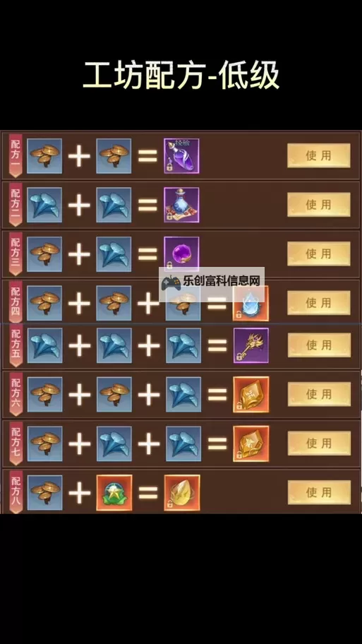Click the golden talisman result in recipe six

click(x=251, y=394)
